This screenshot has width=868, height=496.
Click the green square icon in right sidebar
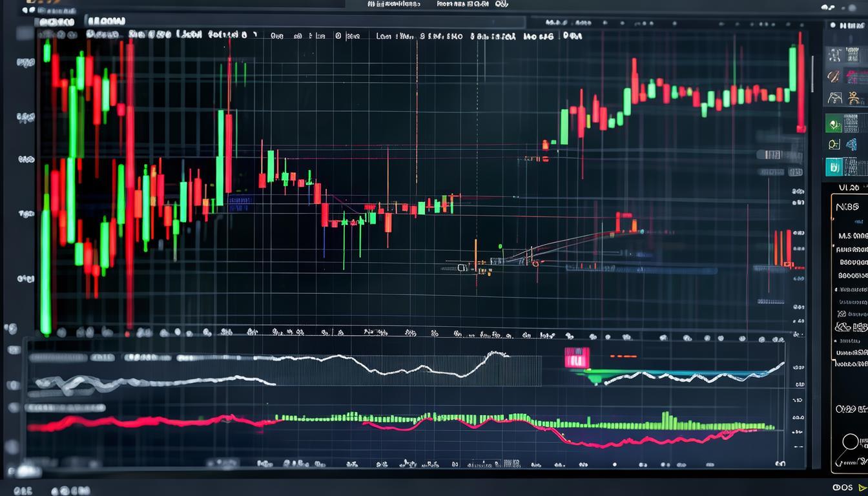[834, 123]
